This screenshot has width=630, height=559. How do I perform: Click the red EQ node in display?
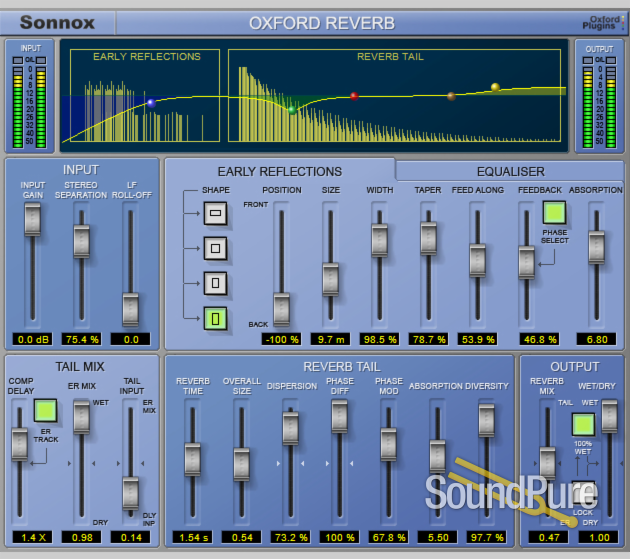[354, 96]
